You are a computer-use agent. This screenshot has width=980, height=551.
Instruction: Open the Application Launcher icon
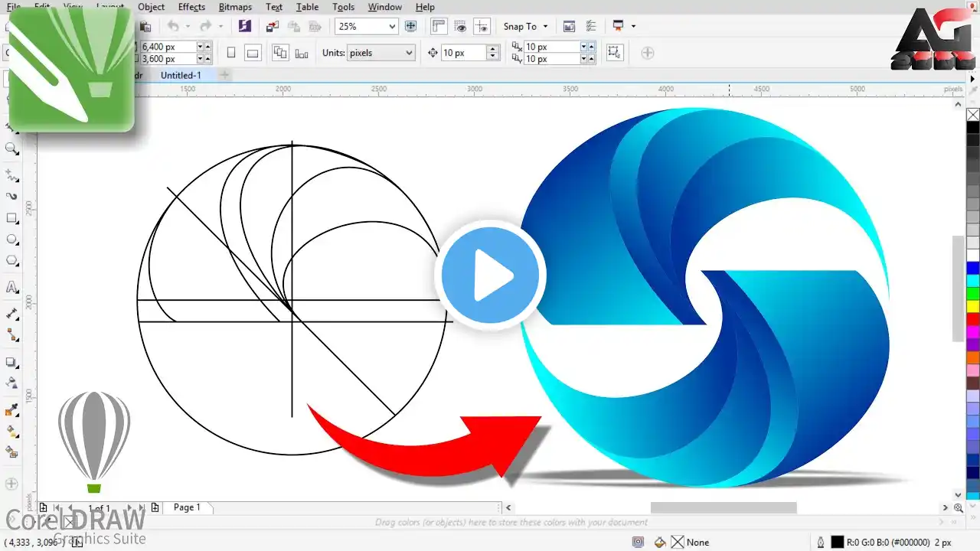619,27
